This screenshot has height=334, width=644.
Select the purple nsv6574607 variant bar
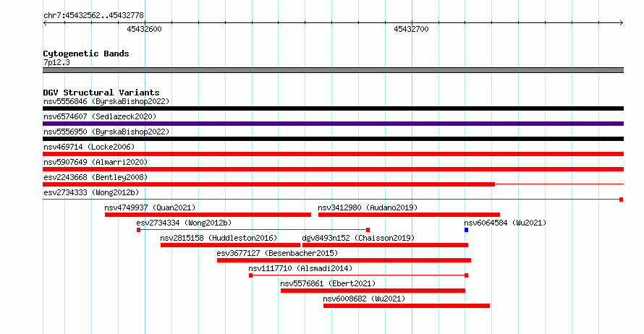tap(333, 124)
